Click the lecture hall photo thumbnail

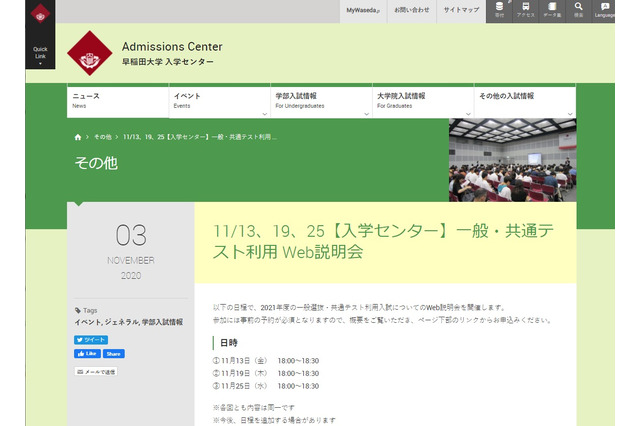pos(513,160)
